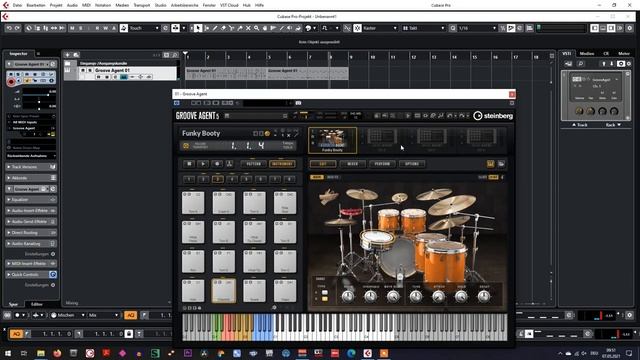The width and height of the screenshot is (640, 360).
Task: Click the PATTERN button in Groove Agent
Action: [x=253, y=164]
